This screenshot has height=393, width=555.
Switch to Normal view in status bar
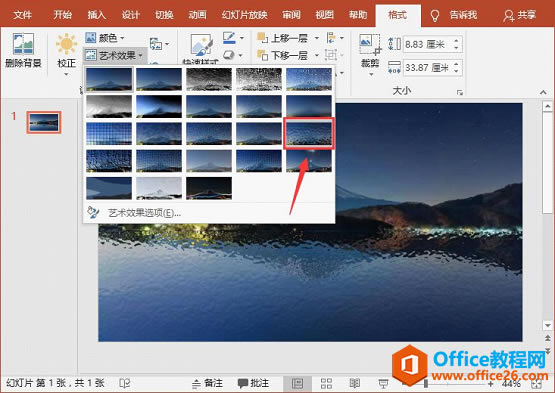click(x=297, y=383)
